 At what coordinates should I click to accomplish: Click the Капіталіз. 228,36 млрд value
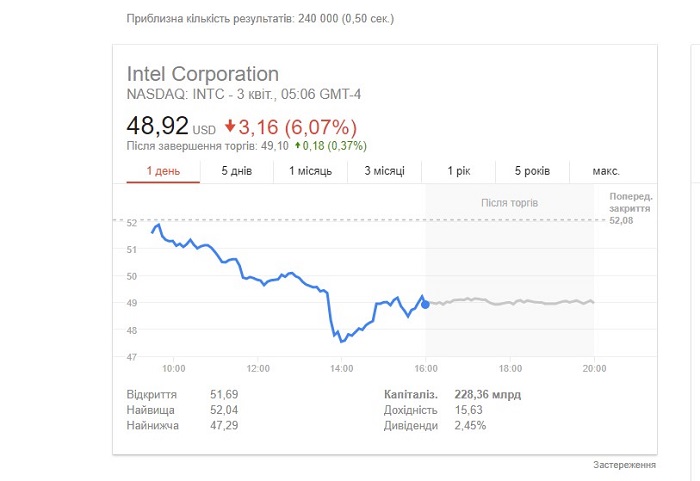(488, 395)
